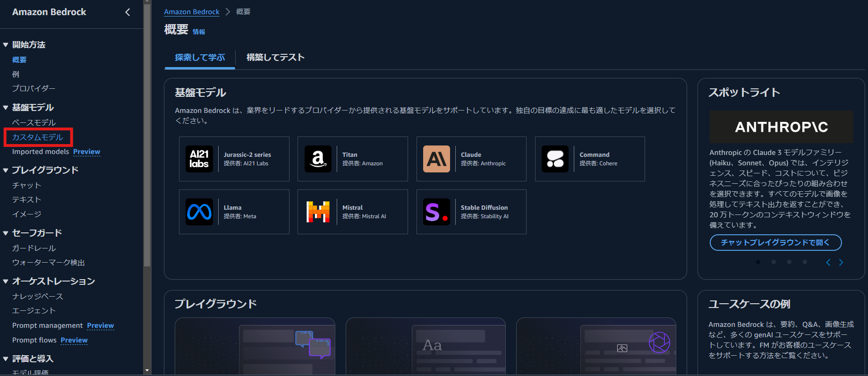Open the プロバイダー sidebar item
Screen dimensions: 868x376
34,88
